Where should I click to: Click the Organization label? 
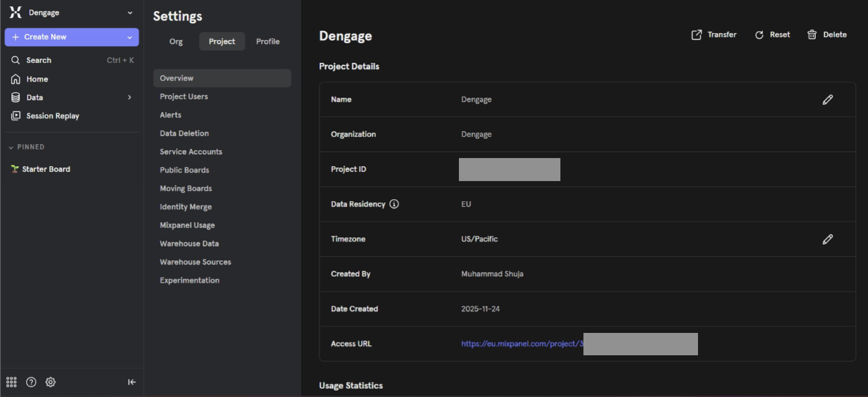(x=354, y=134)
